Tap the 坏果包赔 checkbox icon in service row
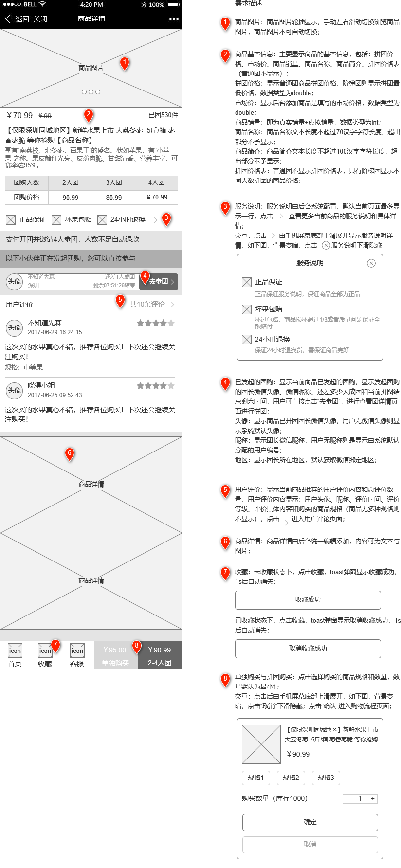Image resolution: width=401 pixels, height=868 pixels. click(x=56, y=220)
